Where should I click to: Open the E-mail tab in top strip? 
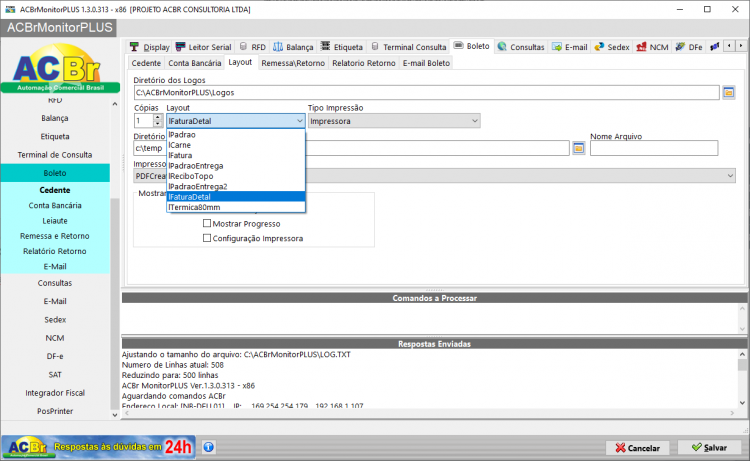tap(570, 47)
